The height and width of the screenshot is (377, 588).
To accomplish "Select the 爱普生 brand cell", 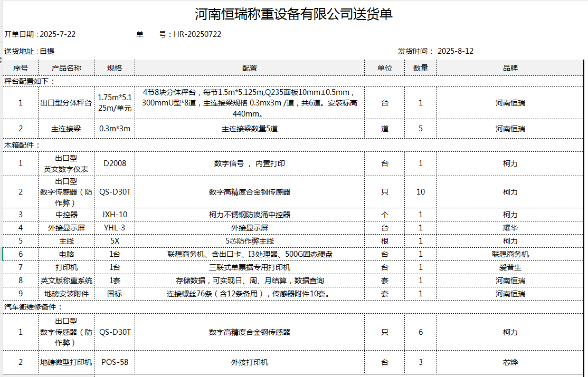I will click(x=510, y=267).
